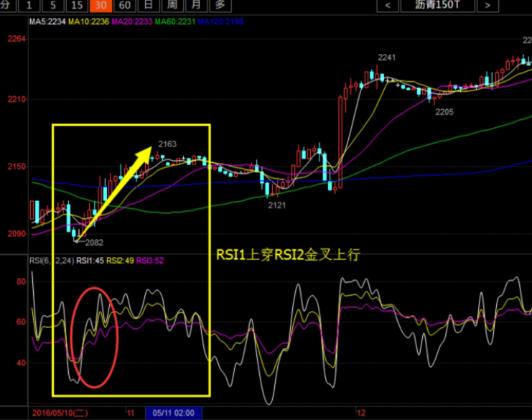Click the 2016/05/10(二) date label
Viewport: 532px width, 420px height.
point(60,413)
